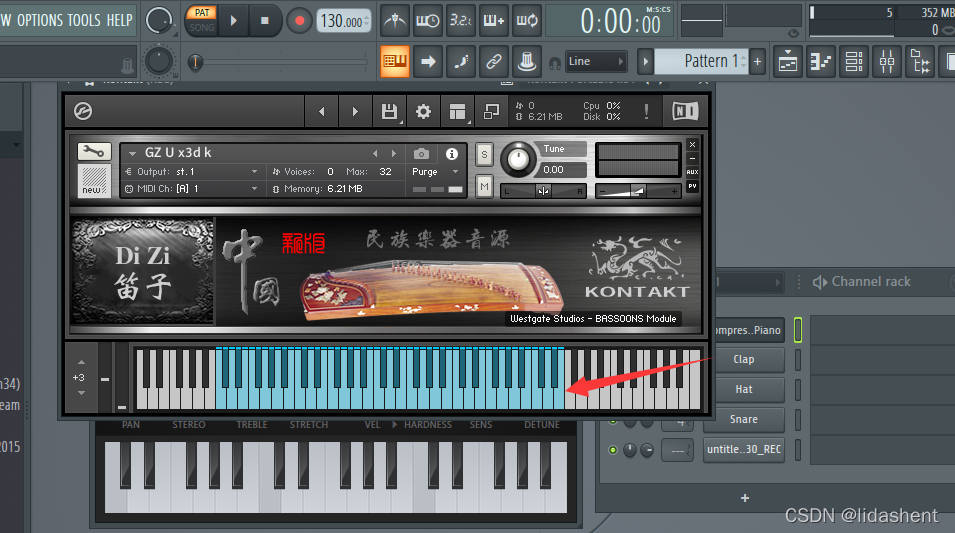The image size is (955, 533).
Task: Open the Output st. 1 dropdown
Action: pos(191,172)
